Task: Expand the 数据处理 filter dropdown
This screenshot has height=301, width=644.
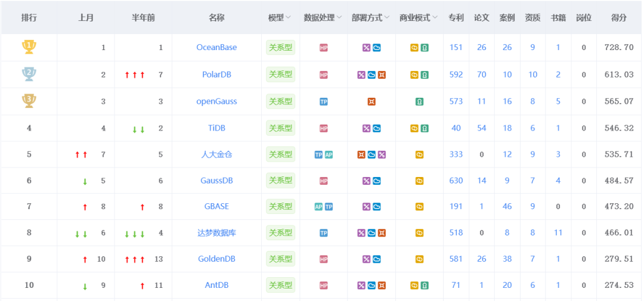Action: (339, 18)
